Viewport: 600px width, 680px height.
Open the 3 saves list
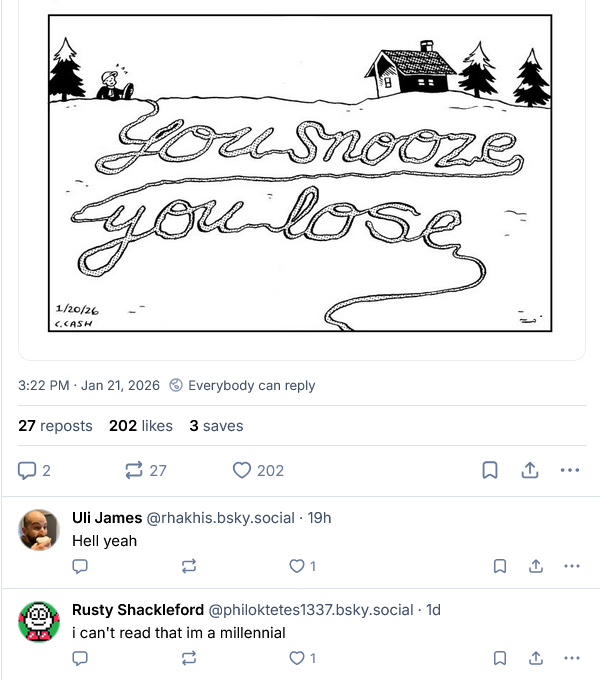click(x=216, y=426)
